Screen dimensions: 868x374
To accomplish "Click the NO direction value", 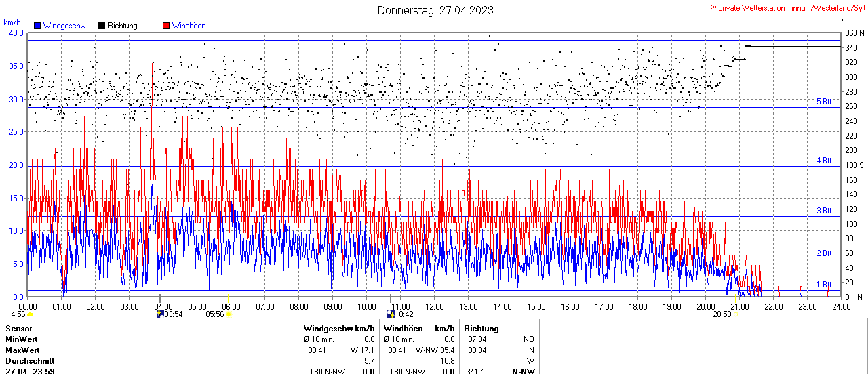I will [529, 339].
